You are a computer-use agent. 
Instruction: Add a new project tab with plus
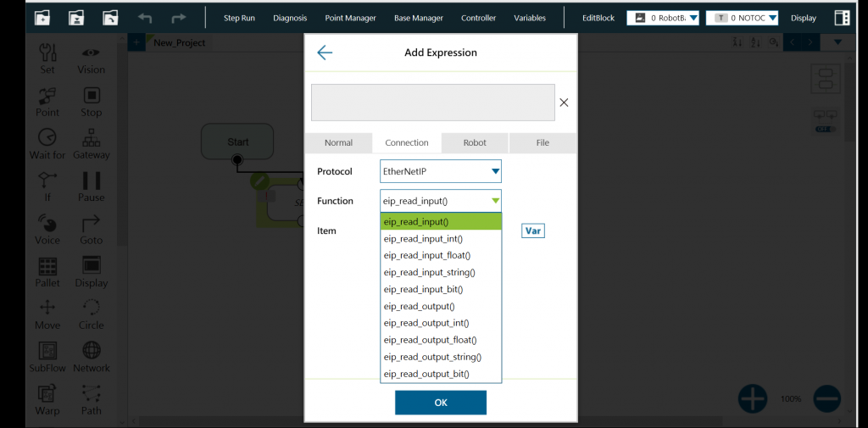tap(136, 42)
